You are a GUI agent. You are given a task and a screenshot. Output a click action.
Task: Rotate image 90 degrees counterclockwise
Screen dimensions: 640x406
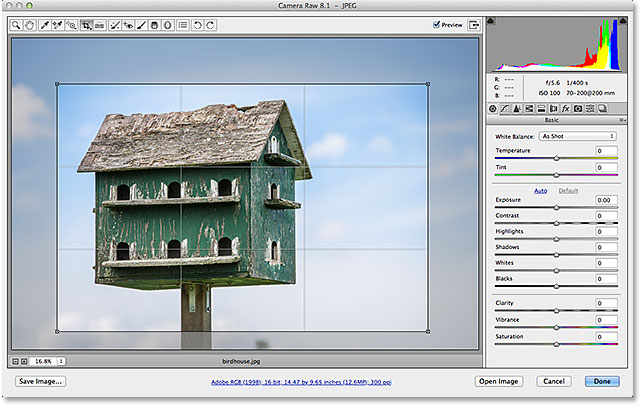point(198,25)
